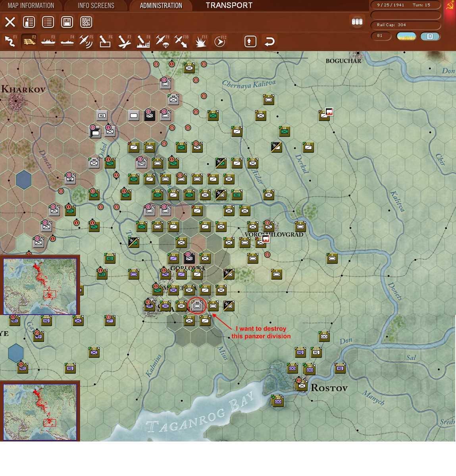Viewport: 456px width, 476px height.
Task: Select amphibious transport mode (F4)
Action: pos(67,41)
